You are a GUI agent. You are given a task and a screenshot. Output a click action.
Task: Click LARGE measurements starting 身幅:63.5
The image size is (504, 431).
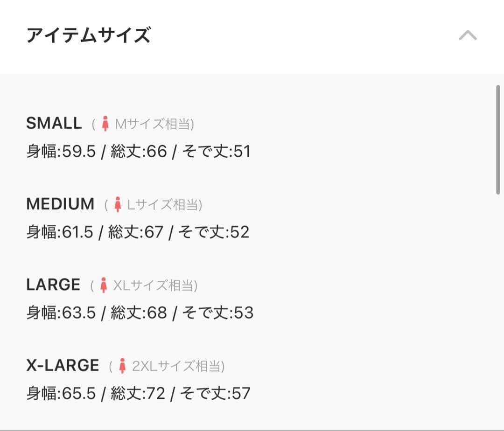point(140,313)
